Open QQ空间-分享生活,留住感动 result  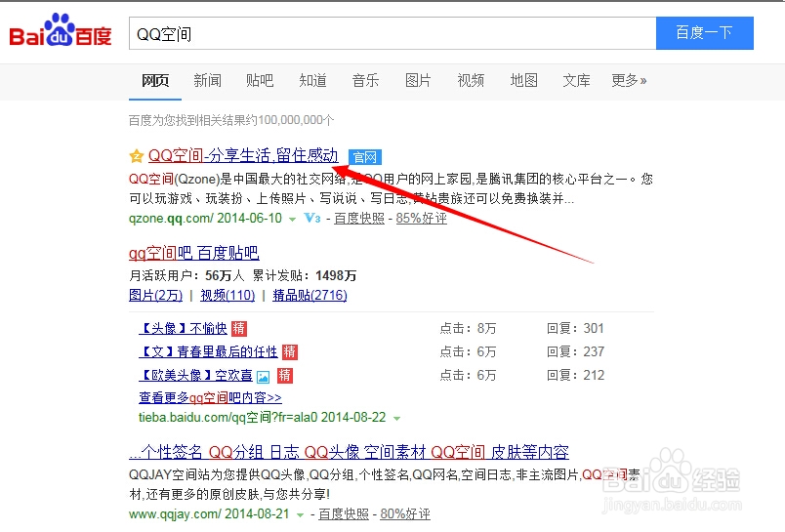[x=243, y=155]
